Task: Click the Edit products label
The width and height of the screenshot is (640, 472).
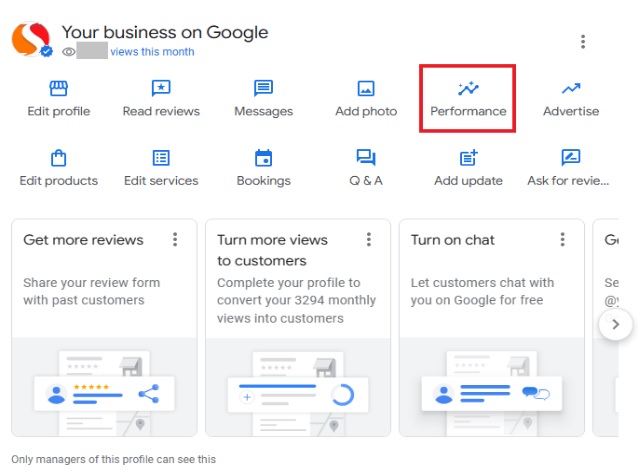Action: [59, 181]
